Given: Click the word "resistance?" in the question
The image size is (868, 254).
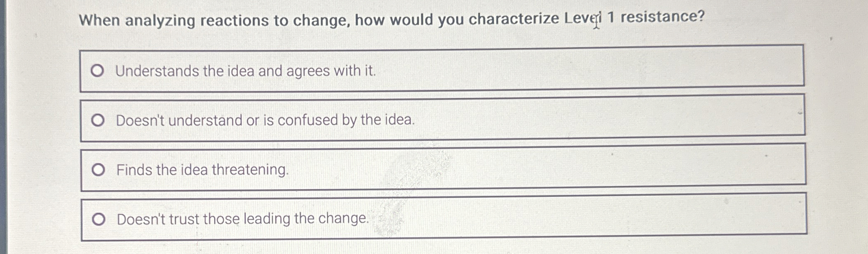Looking at the screenshot, I should (x=662, y=17).
